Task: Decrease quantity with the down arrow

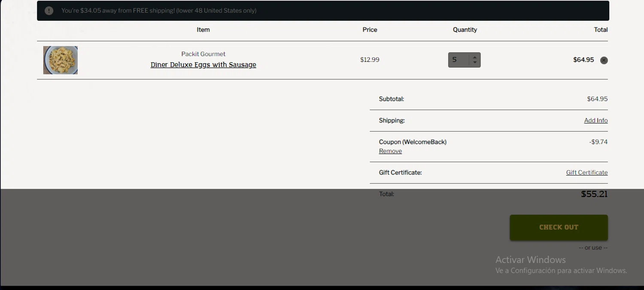Action: pyautogui.click(x=475, y=63)
